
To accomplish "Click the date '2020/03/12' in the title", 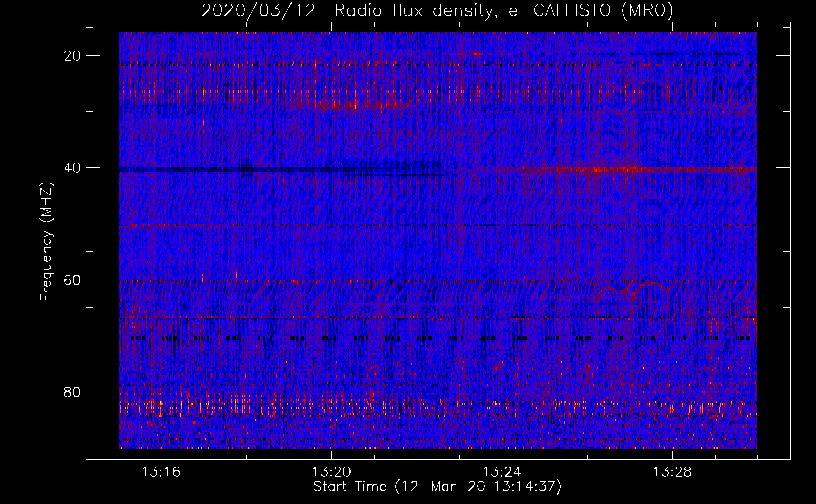I will pos(259,10).
